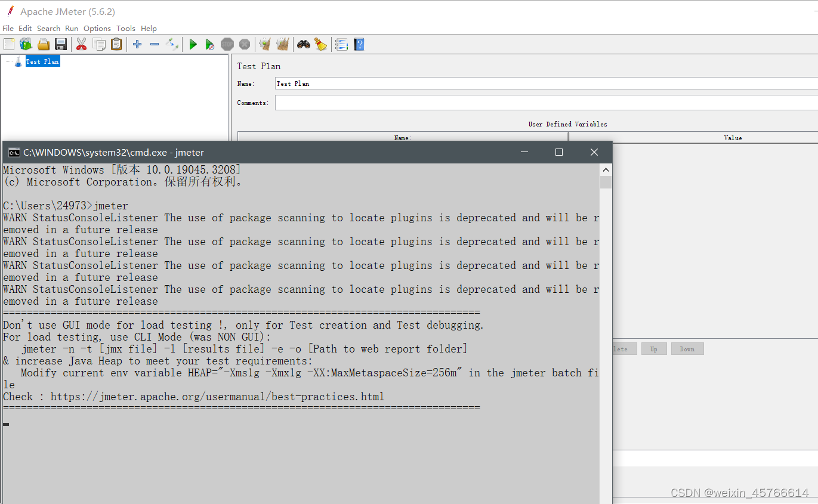The height and width of the screenshot is (504, 818).
Task: Open a test plan file via folder icon
Action: [43, 44]
